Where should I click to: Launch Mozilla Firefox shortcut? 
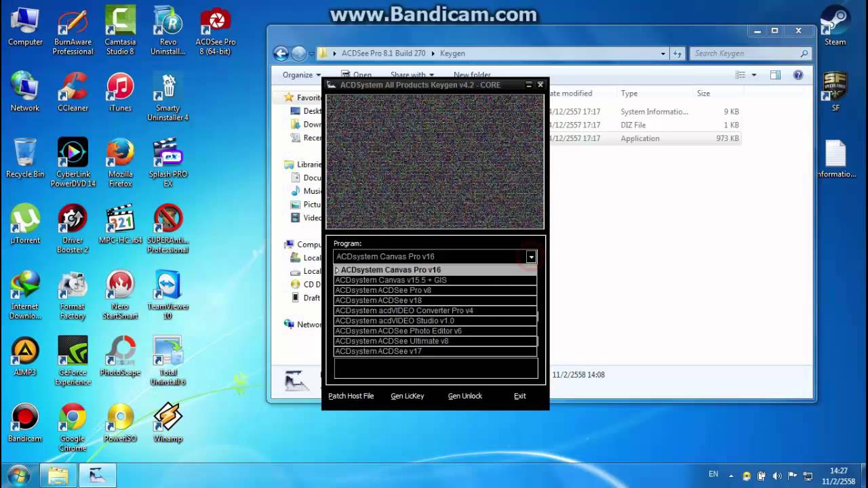120,163
